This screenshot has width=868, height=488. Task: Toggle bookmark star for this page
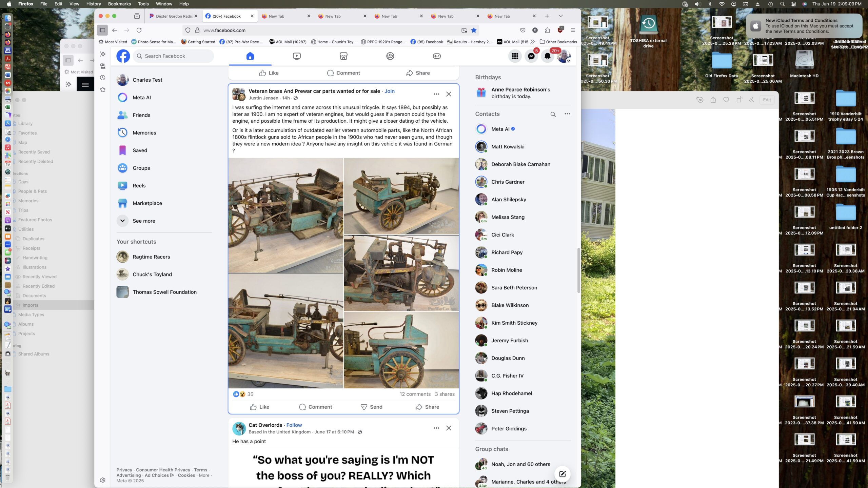coord(474,30)
